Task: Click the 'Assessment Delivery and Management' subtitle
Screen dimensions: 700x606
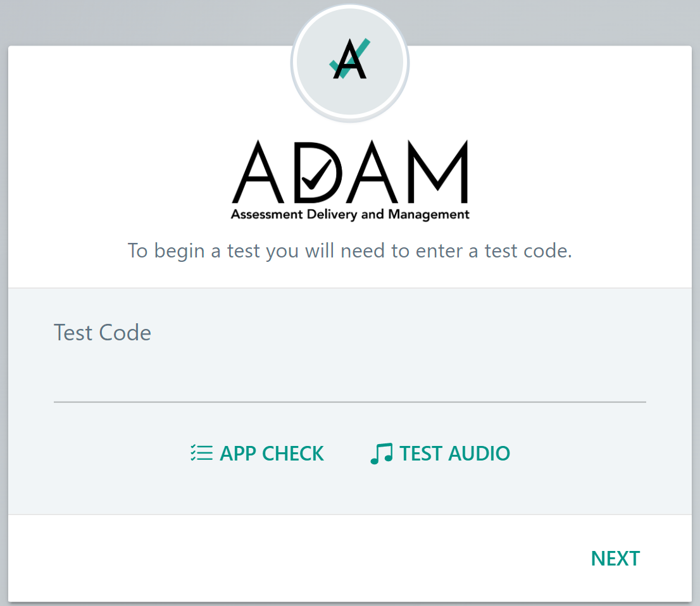Action: click(350, 214)
